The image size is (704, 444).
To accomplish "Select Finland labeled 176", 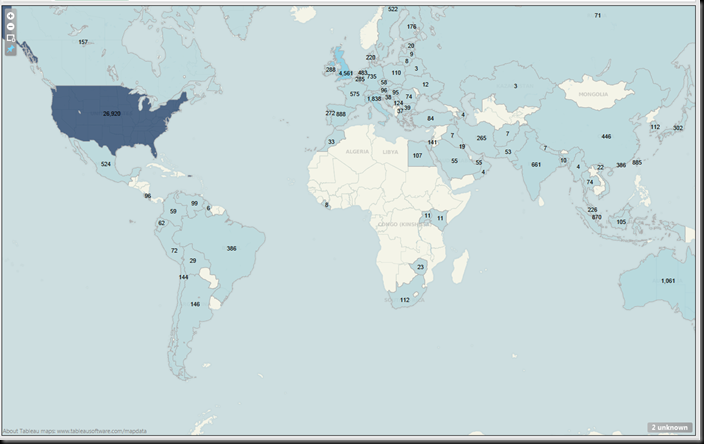I will [411, 26].
